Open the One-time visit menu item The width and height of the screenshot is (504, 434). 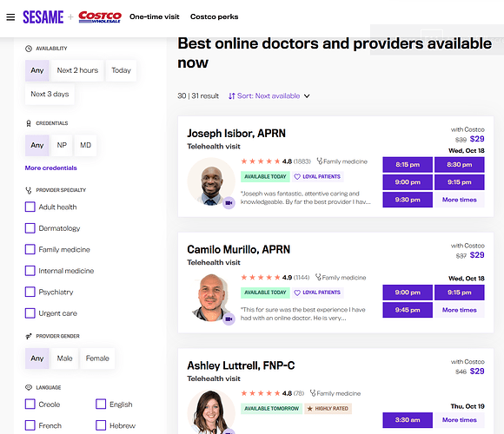coord(155,16)
